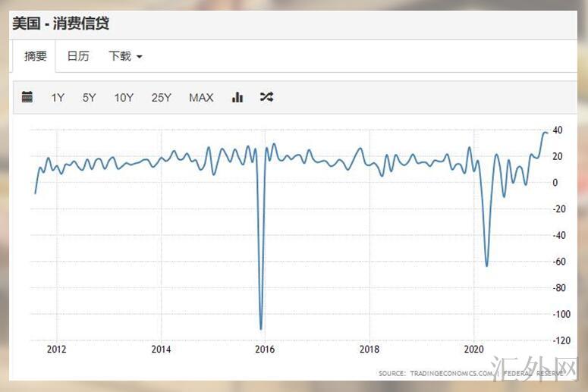588x392 pixels.
Task: Select the 5Y time range
Action: [x=90, y=97]
